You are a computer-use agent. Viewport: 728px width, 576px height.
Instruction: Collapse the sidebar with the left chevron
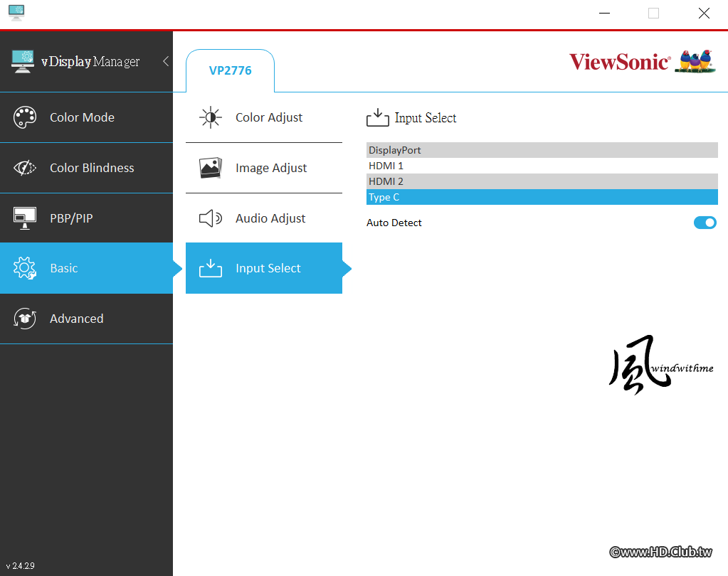(166, 61)
